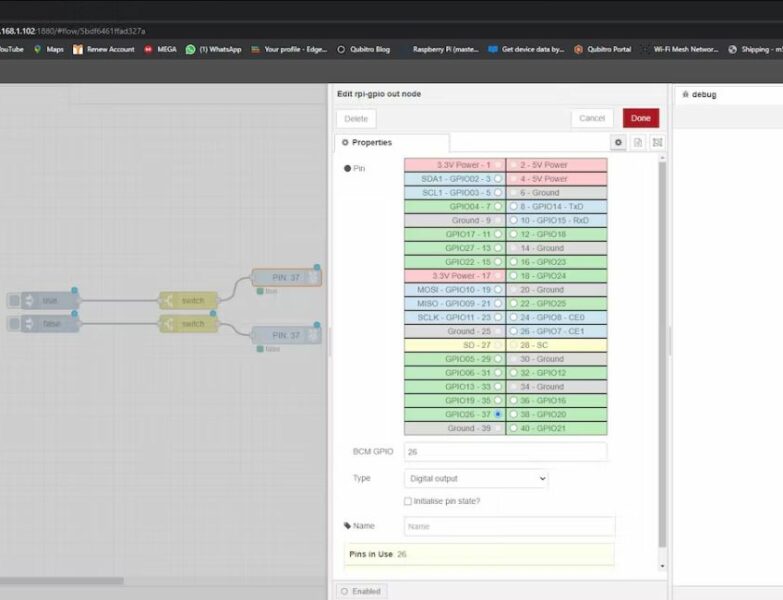The height and width of the screenshot is (600, 783).
Task: Toggle the Enabled state at dialog bottom
Action: (x=360, y=591)
